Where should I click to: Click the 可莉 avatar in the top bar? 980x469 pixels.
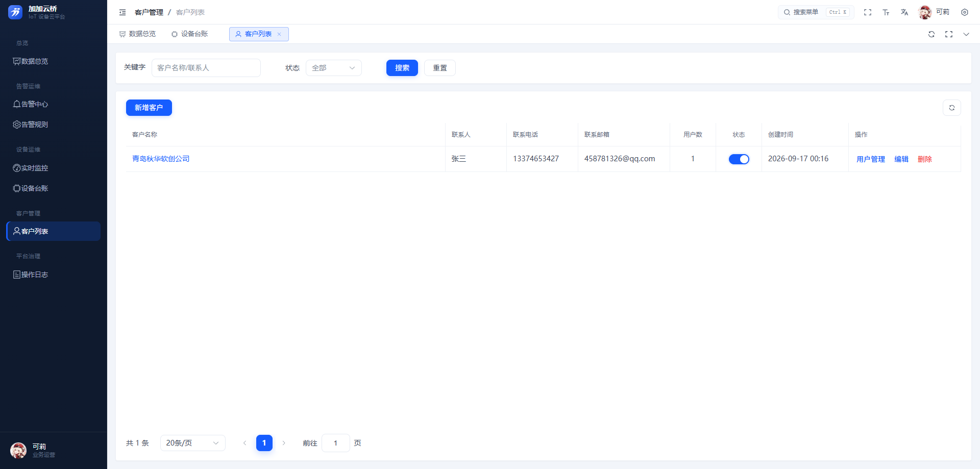pyautogui.click(x=925, y=12)
